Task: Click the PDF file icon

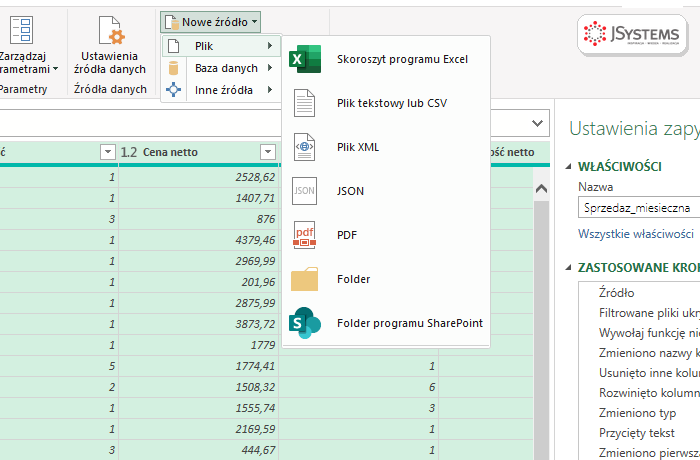Action: click(x=304, y=235)
